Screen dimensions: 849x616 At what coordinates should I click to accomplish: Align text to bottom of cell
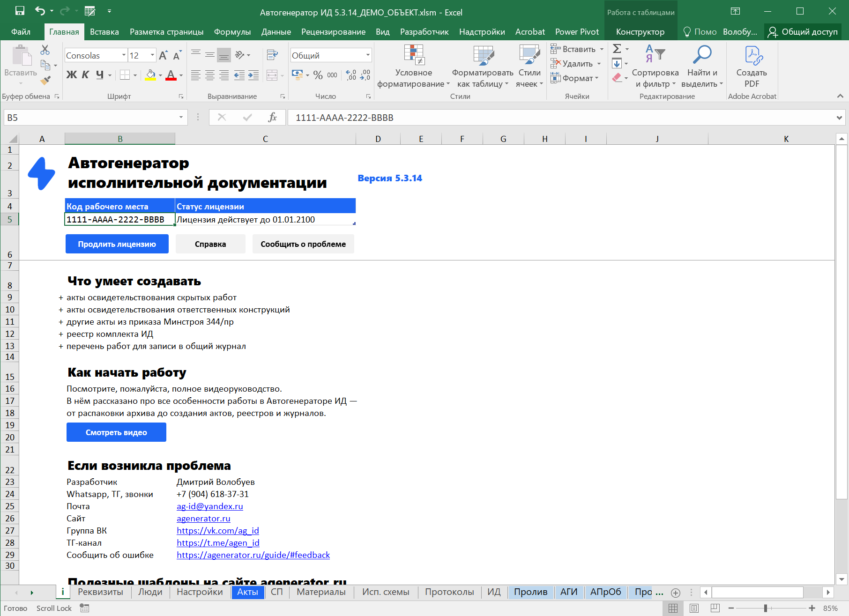point(224,55)
